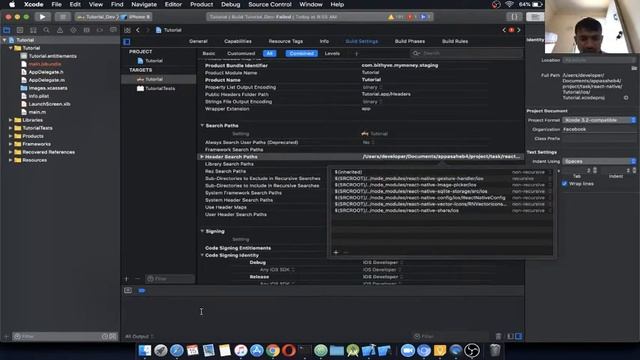Open the Build Phases tab
This screenshot has width=640, height=360.
coord(410,41)
